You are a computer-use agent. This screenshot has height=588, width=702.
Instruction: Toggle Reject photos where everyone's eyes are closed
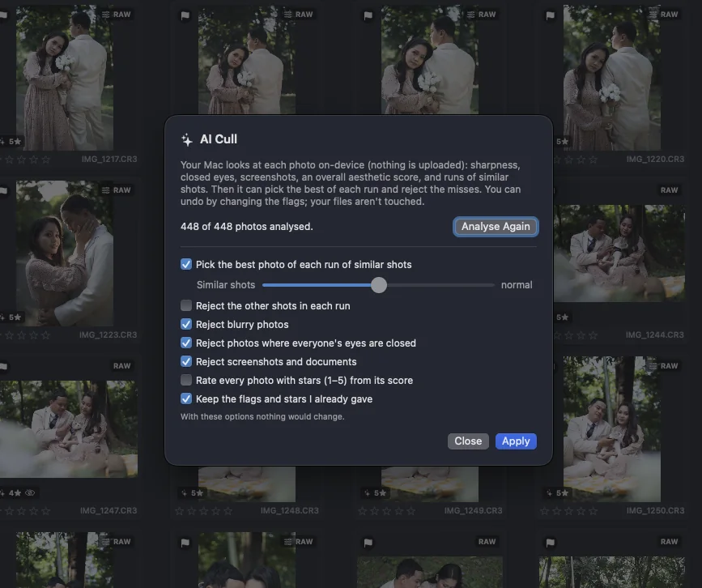tap(186, 343)
